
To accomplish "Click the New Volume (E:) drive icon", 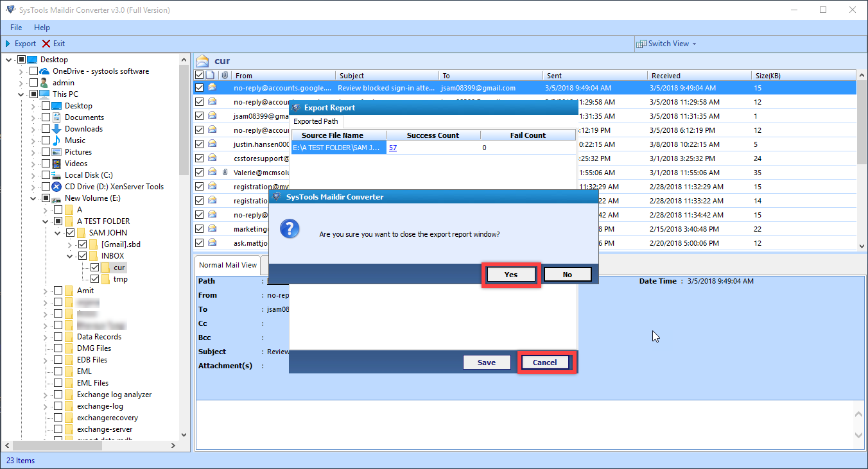I will 56,199.
